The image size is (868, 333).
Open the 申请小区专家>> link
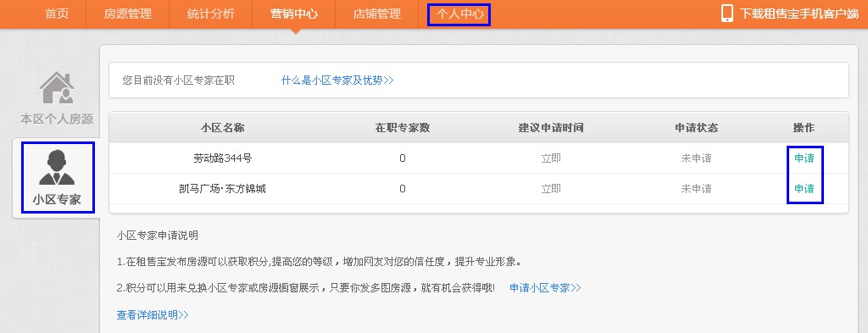click(545, 287)
